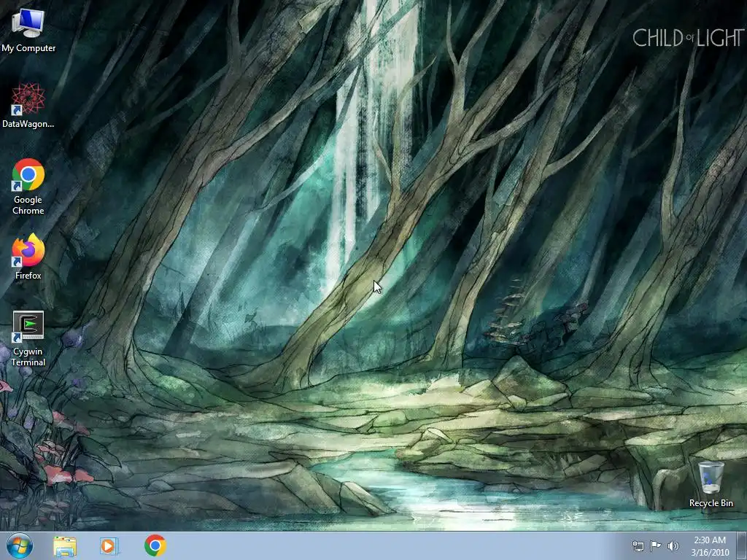
Task: Click the date 3/16/2010 in tray
Action: coord(710,553)
